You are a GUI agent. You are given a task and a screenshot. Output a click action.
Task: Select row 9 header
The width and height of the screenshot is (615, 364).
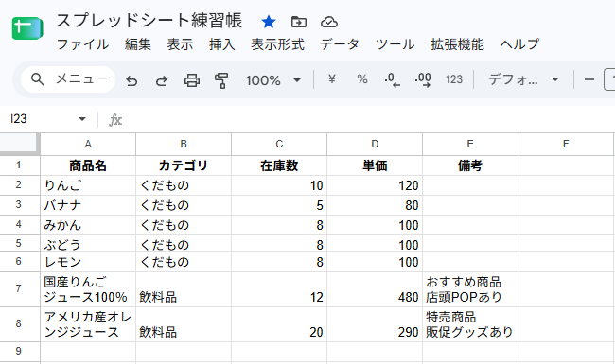coord(20,352)
